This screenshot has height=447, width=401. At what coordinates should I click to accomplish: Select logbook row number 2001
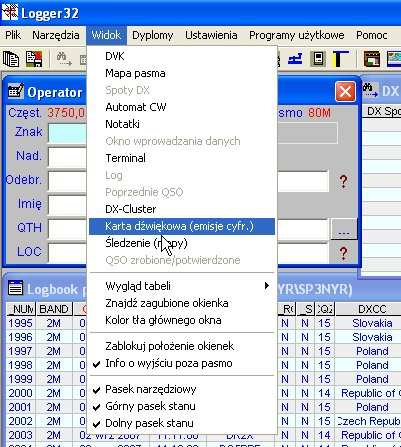[x=21, y=407]
